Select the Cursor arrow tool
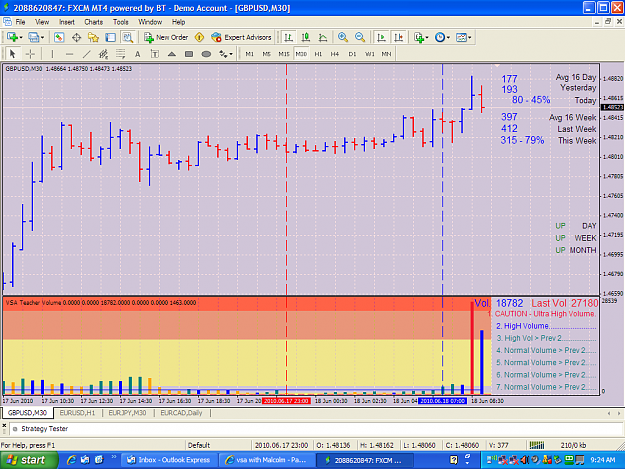Viewport: 625px width, 469px height. 12,54
